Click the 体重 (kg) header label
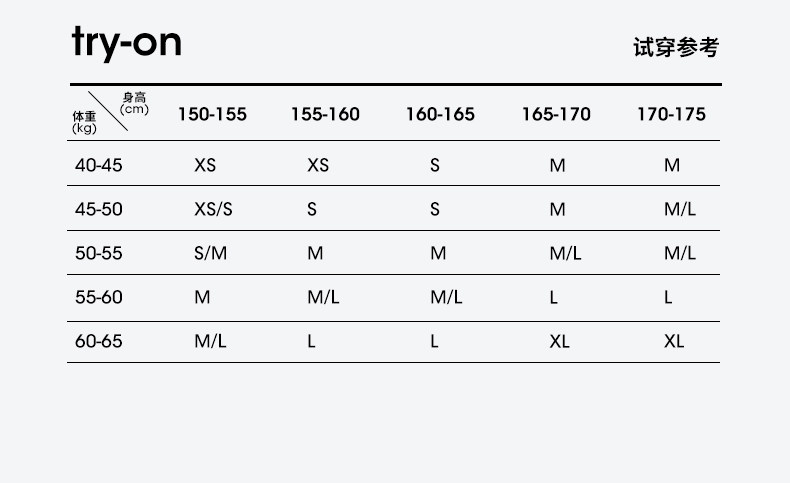 [x=84, y=123]
